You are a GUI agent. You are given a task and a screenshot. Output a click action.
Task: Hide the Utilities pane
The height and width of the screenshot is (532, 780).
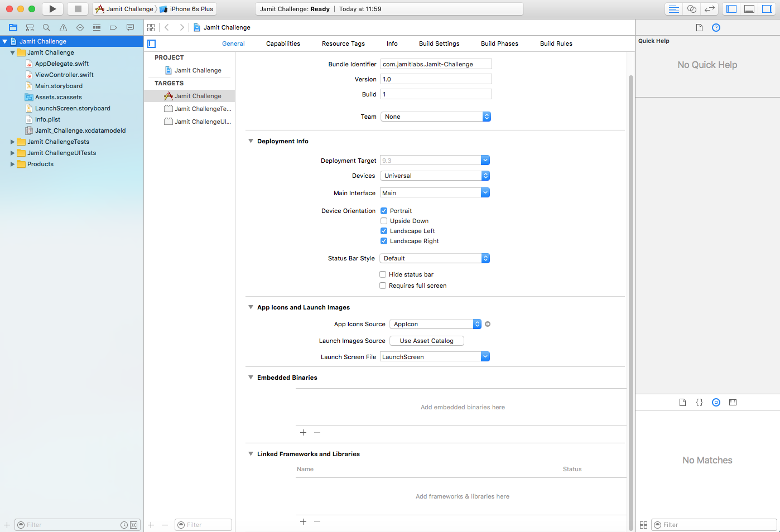pos(767,9)
